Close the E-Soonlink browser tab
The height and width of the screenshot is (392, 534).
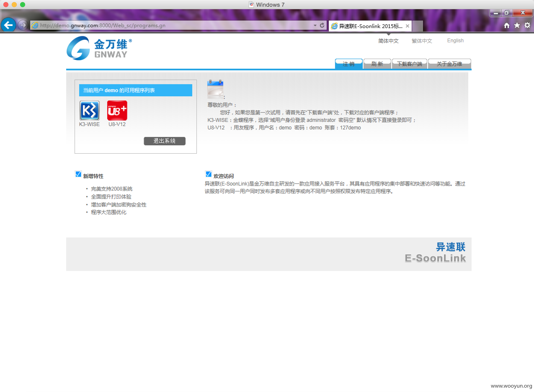click(407, 26)
